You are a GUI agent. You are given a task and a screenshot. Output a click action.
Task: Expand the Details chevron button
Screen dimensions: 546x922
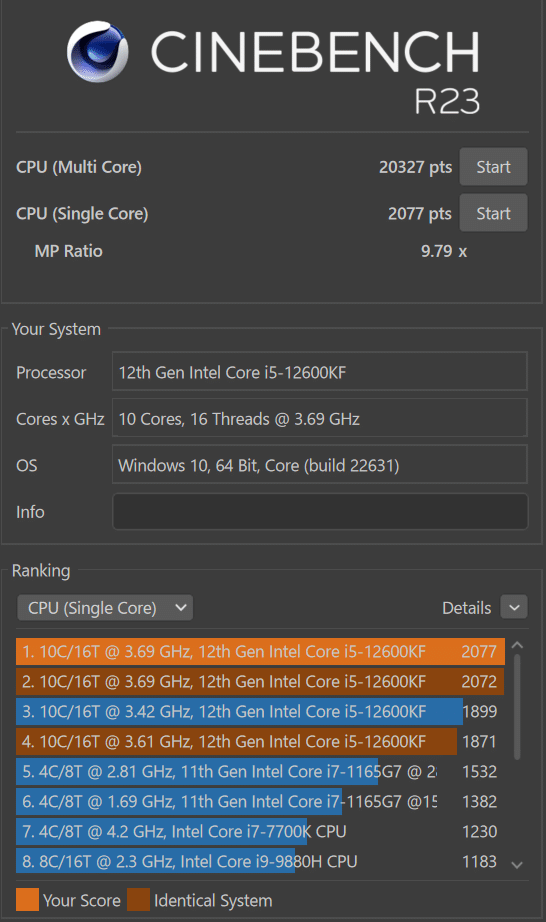(514, 607)
